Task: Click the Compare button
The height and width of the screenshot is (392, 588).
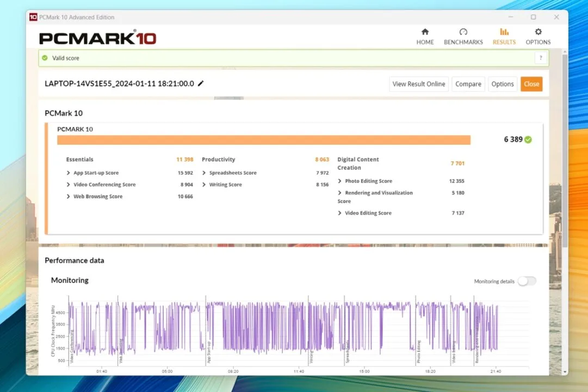Action: click(468, 84)
